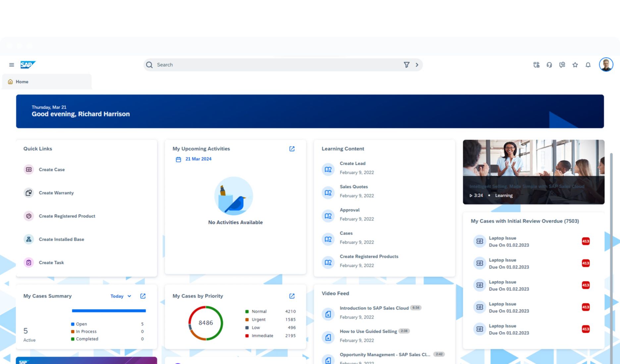Open favorites star icon in header

click(x=575, y=65)
